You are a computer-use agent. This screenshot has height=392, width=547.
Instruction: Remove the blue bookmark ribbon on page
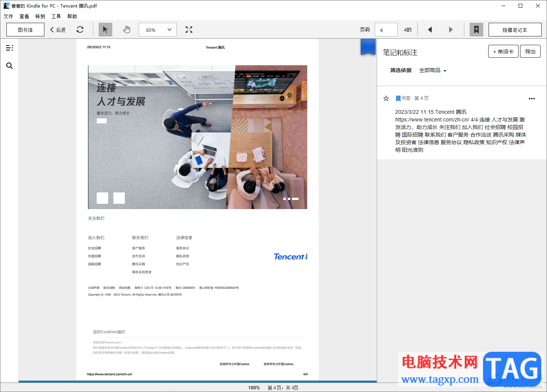[x=368, y=47]
